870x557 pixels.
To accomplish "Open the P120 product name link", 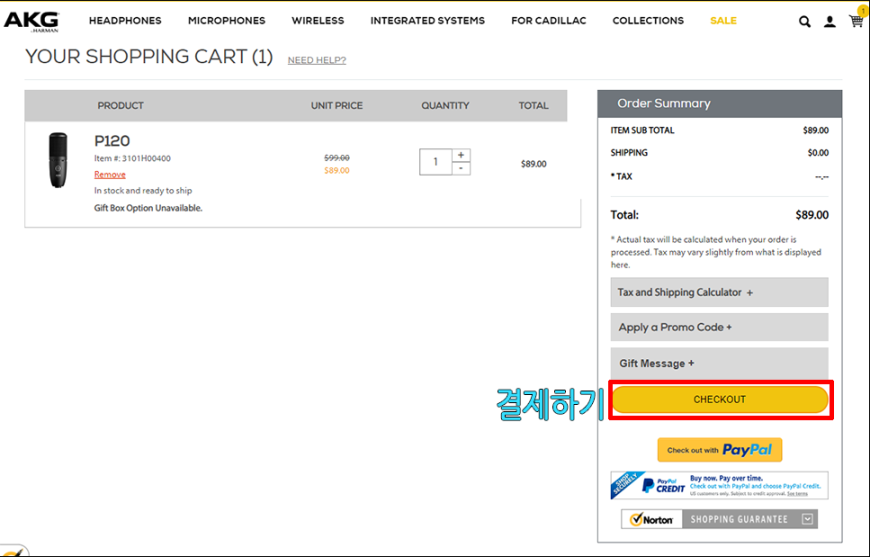I will coord(112,140).
